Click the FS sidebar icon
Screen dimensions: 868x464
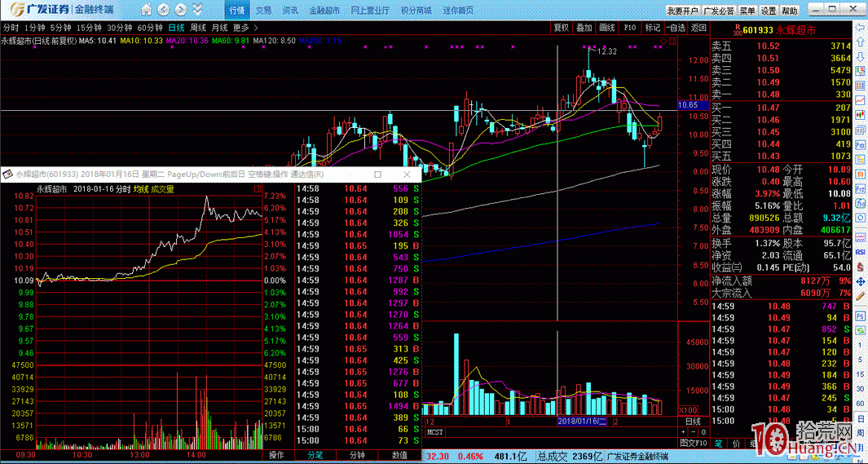(x=860, y=316)
